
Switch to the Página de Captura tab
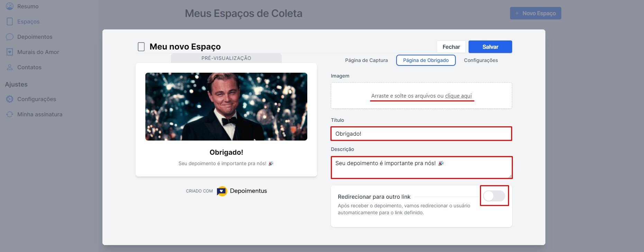pos(366,60)
